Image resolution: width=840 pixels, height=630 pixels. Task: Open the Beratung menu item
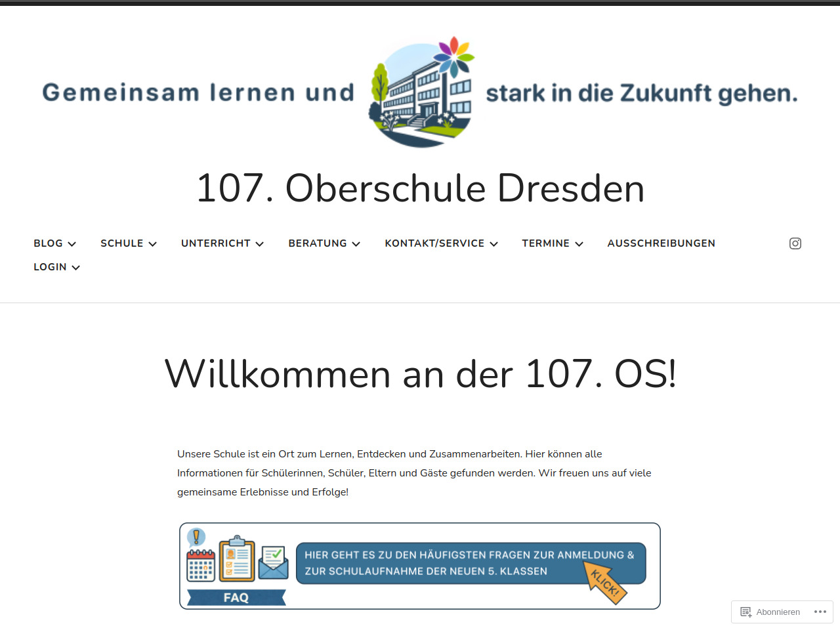318,243
